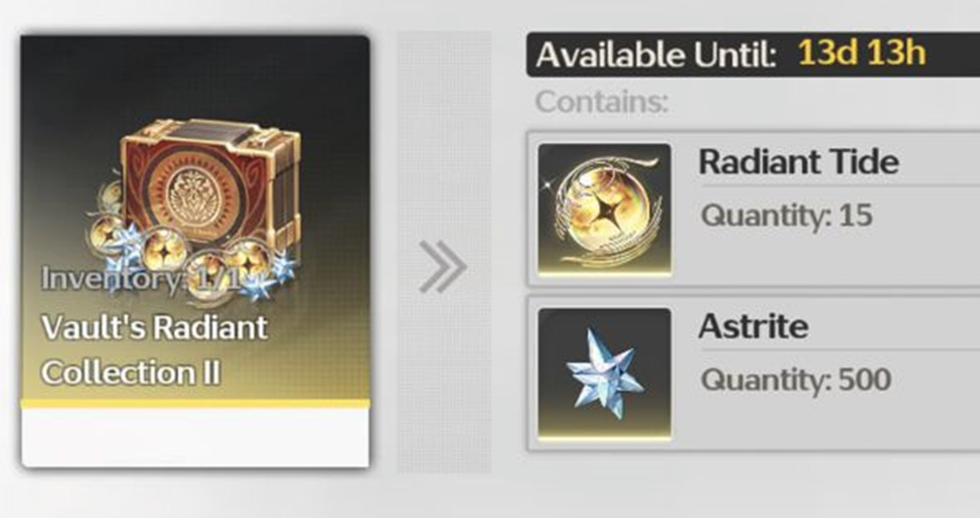980x518 pixels.
Task: Click the Astrite Quantity: 500 text
Action: [795, 379]
